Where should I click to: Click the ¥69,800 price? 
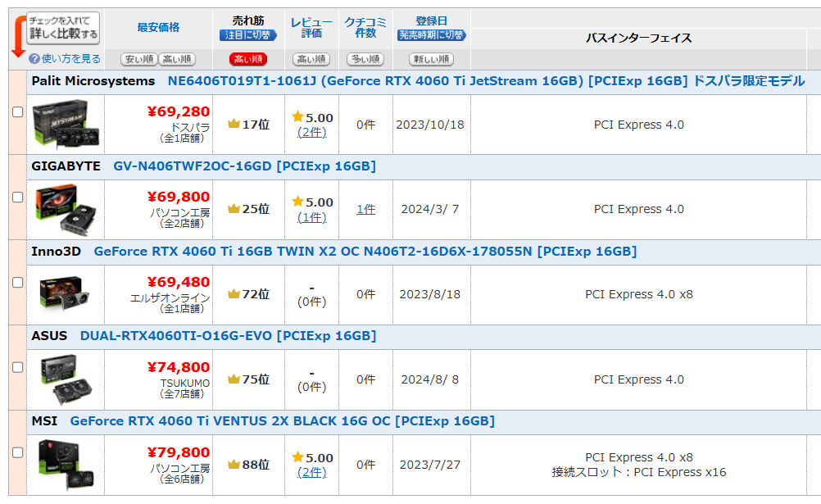179,197
